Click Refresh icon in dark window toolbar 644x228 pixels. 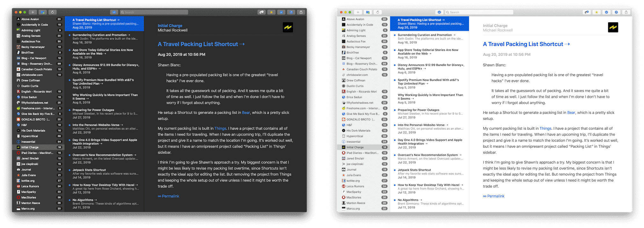tap(53, 12)
